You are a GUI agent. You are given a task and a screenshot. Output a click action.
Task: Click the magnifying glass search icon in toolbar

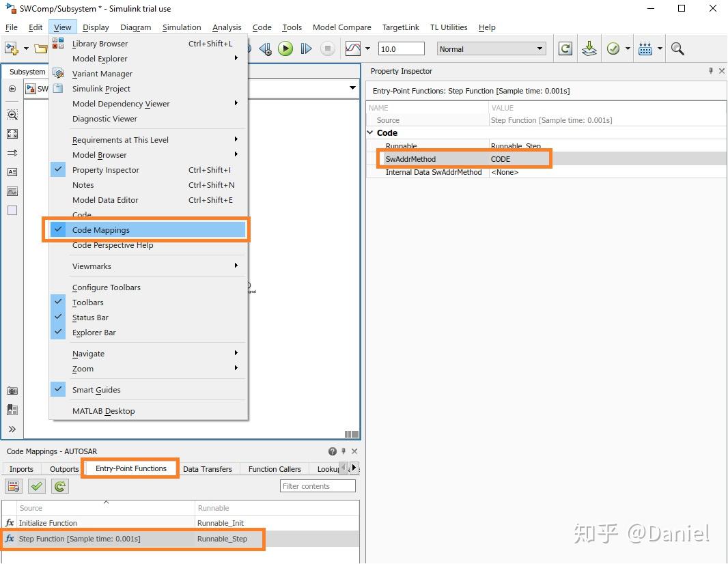(x=678, y=48)
